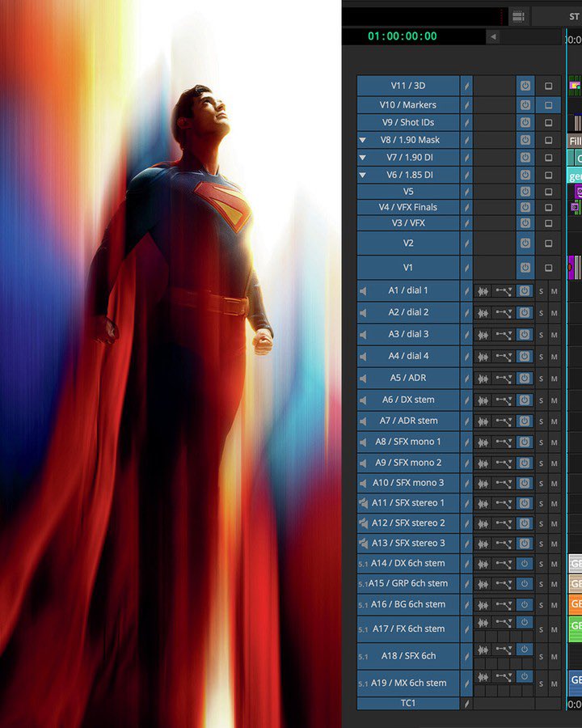Image resolution: width=582 pixels, height=728 pixels.
Task: Click automation keyframe icon on A1 / dial 1
Action: click(x=504, y=291)
